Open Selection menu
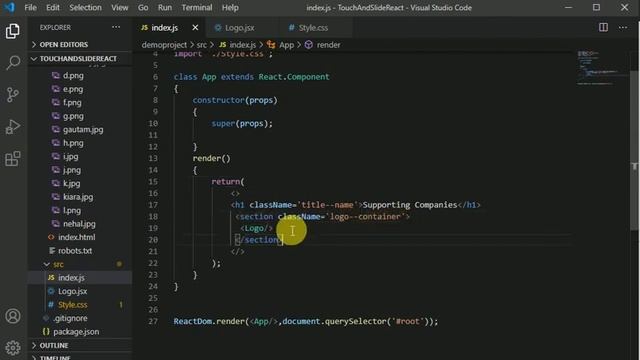 (x=85, y=7)
